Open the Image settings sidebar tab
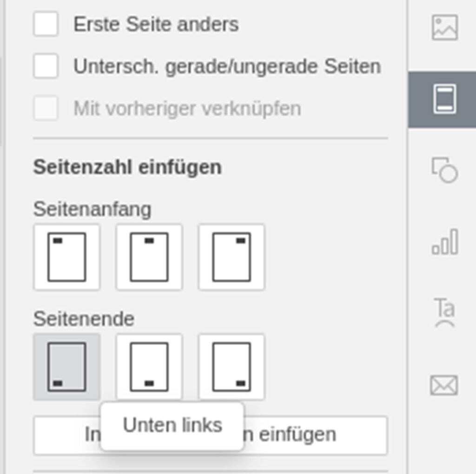Viewport: 476px width, 474px height. (444, 27)
